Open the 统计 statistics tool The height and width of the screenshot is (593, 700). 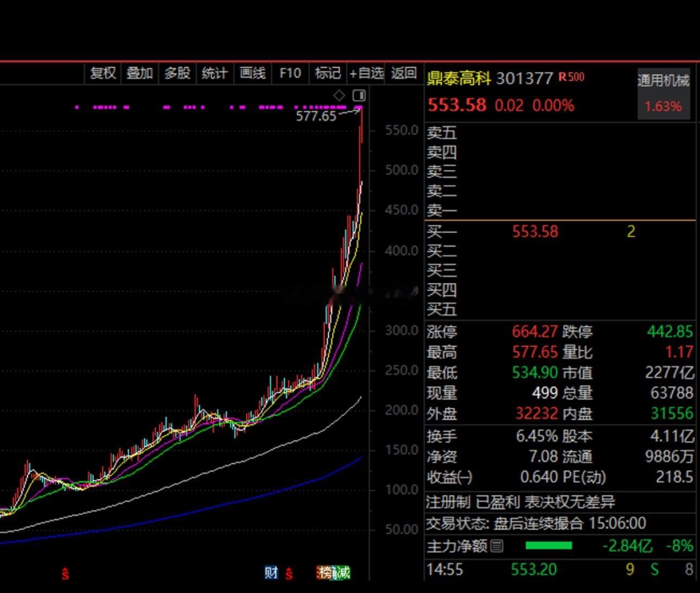[x=214, y=73]
